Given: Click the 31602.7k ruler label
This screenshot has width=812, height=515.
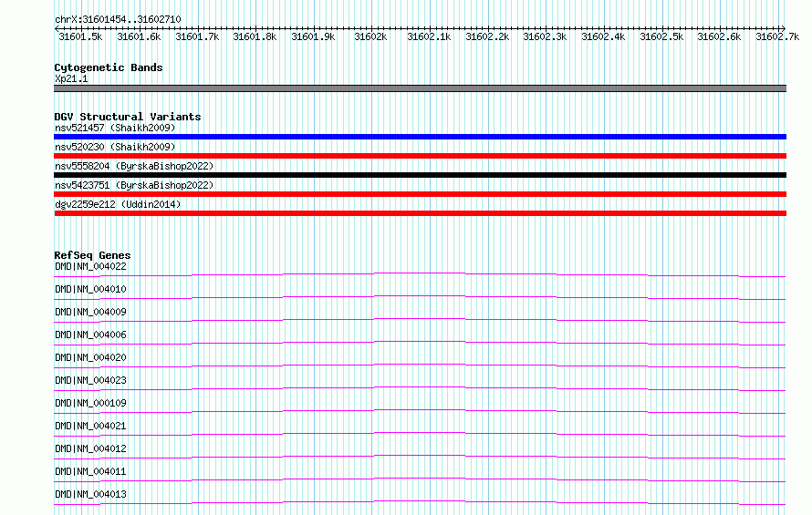Looking at the screenshot, I should [x=777, y=36].
